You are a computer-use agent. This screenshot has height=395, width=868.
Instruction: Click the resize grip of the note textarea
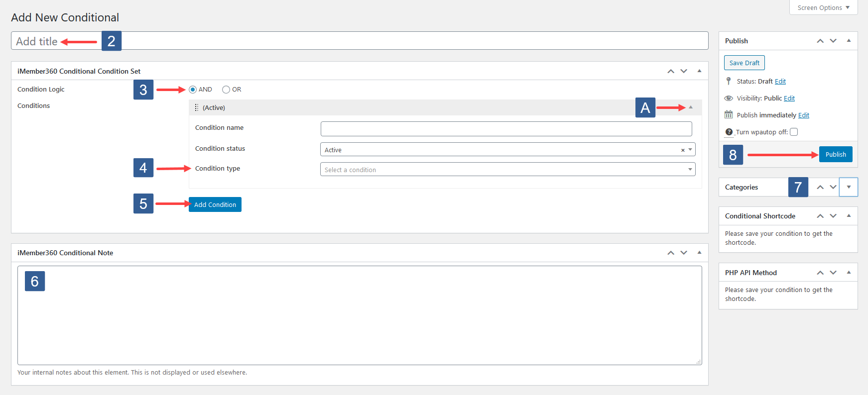(x=699, y=362)
